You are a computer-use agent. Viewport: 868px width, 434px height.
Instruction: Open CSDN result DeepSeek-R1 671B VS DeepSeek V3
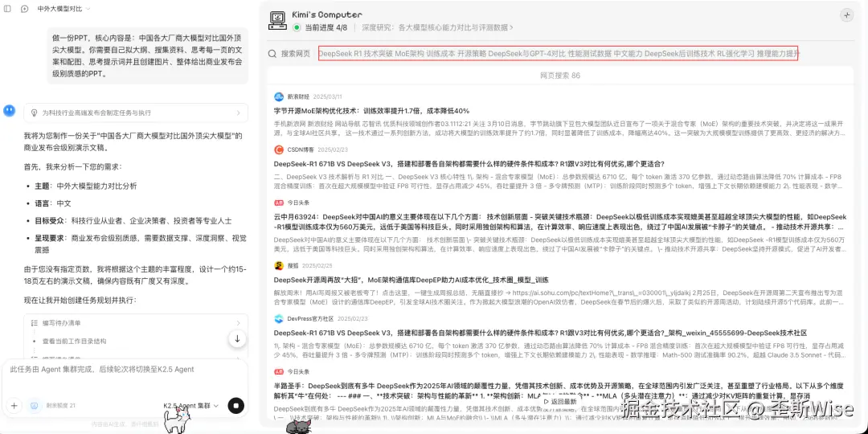tap(469, 164)
